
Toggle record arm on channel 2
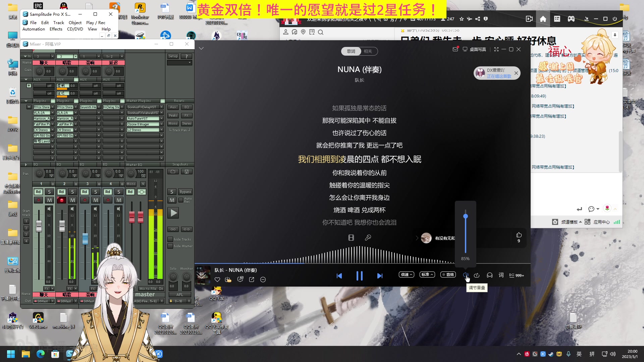pos(61,200)
